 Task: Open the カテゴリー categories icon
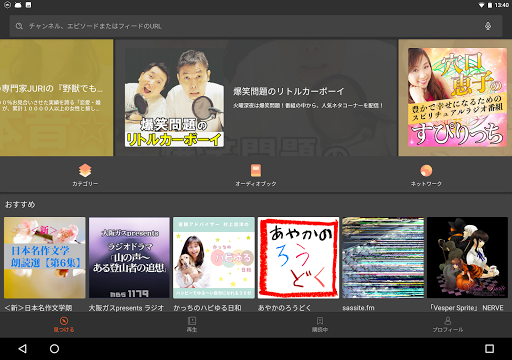coord(85,171)
